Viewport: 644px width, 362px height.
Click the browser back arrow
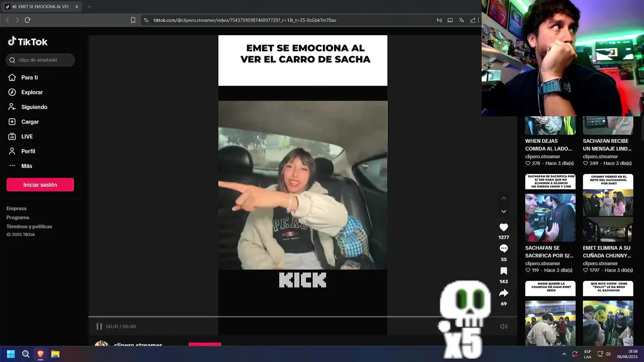(7, 20)
